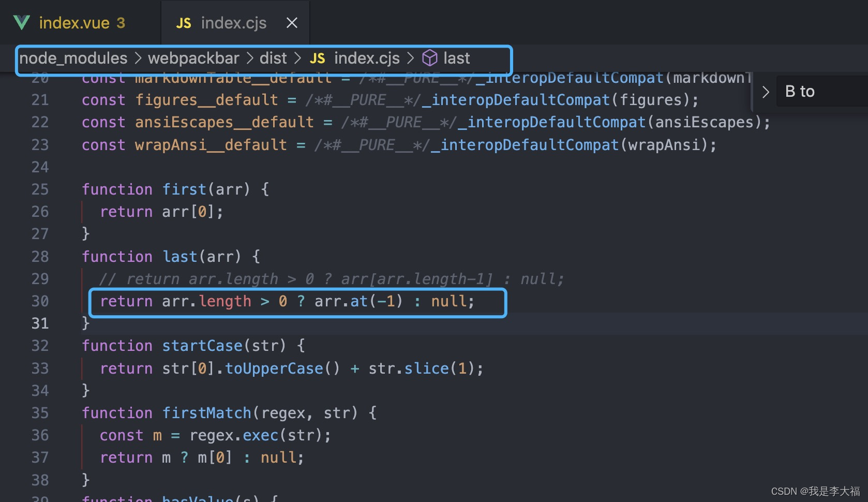Click the JS file icon in the breadcrumb

point(317,58)
